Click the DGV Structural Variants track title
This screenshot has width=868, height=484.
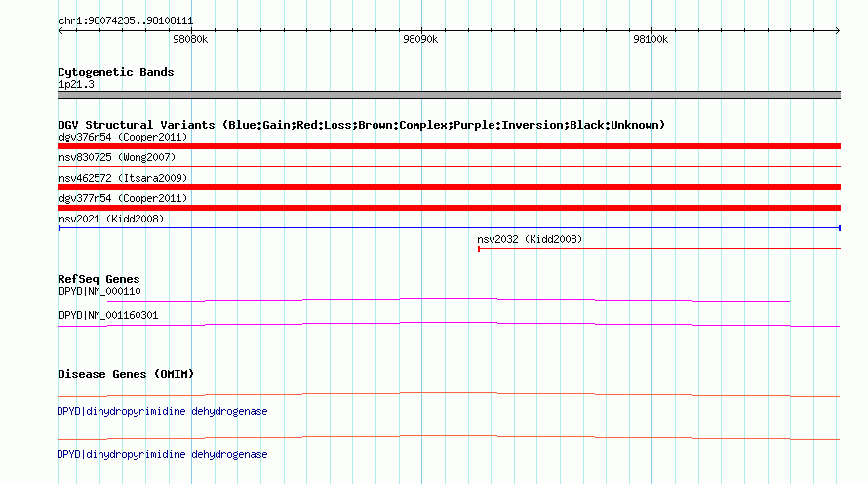361,125
